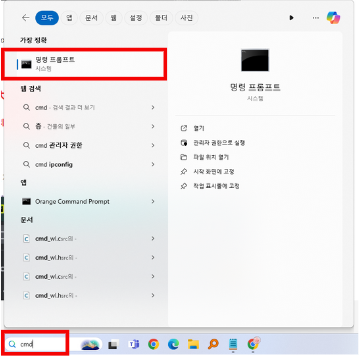Select the 모두 filter tab
The height and width of the screenshot is (363, 361).
tap(47, 18)
